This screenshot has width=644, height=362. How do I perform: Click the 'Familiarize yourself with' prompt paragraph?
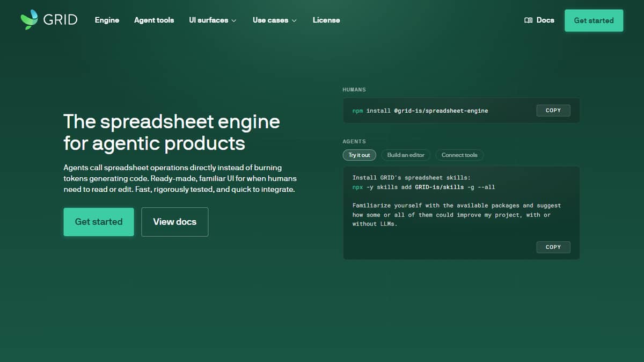pyautogui.click(x=457, y=215)
